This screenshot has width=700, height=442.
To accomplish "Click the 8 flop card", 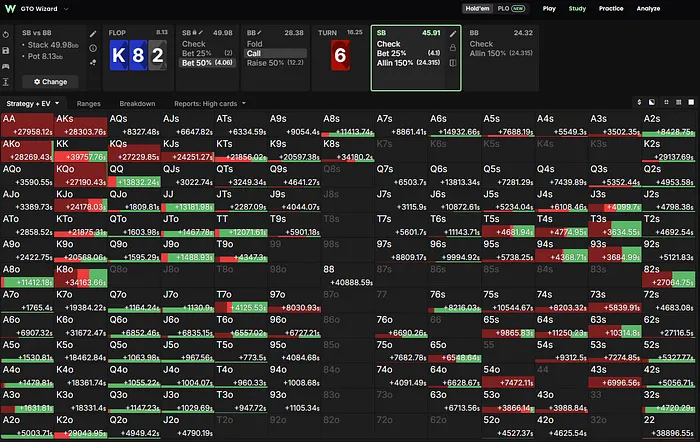I will (138, 55).
